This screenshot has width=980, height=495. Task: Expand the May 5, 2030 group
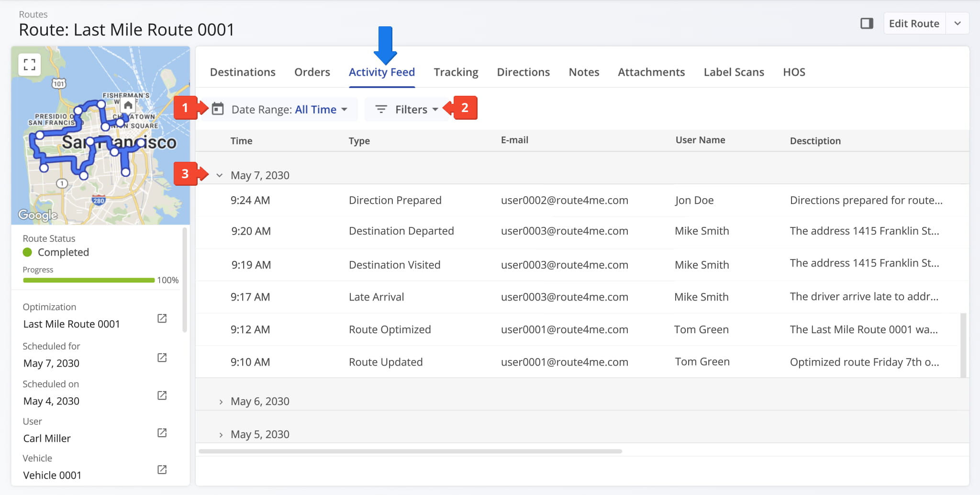221,435
